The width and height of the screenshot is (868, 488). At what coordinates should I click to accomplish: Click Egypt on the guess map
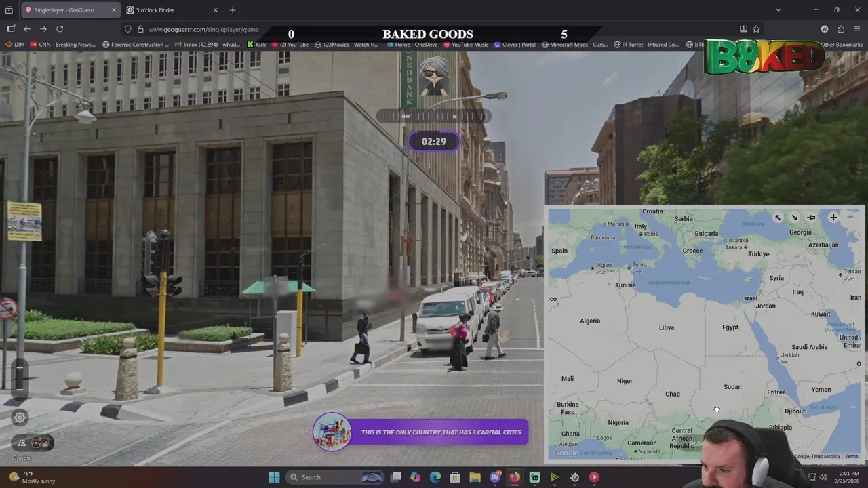(x=730, y=327)
